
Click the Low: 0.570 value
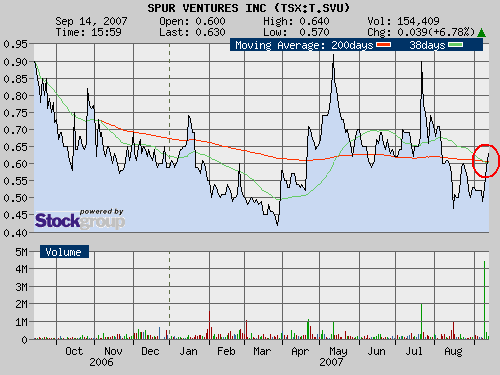[296, 32]
